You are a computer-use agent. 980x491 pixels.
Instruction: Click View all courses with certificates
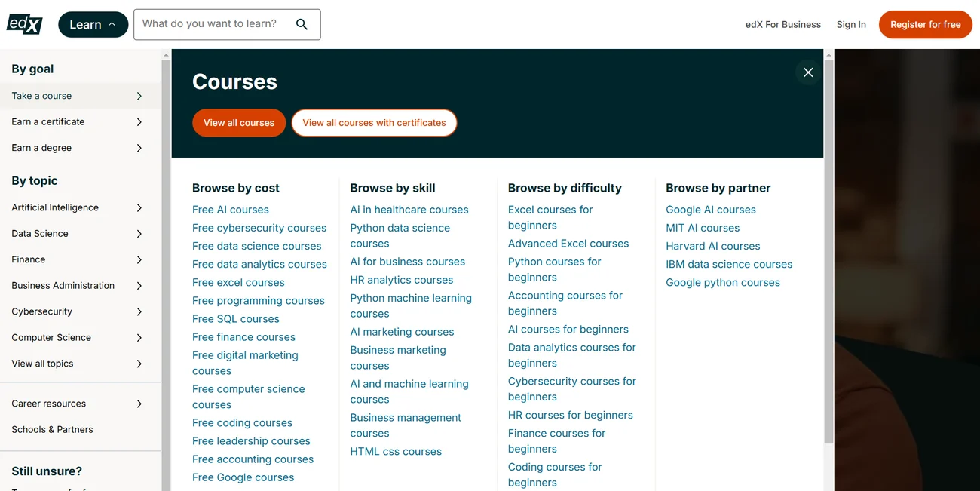coord(374,123)
